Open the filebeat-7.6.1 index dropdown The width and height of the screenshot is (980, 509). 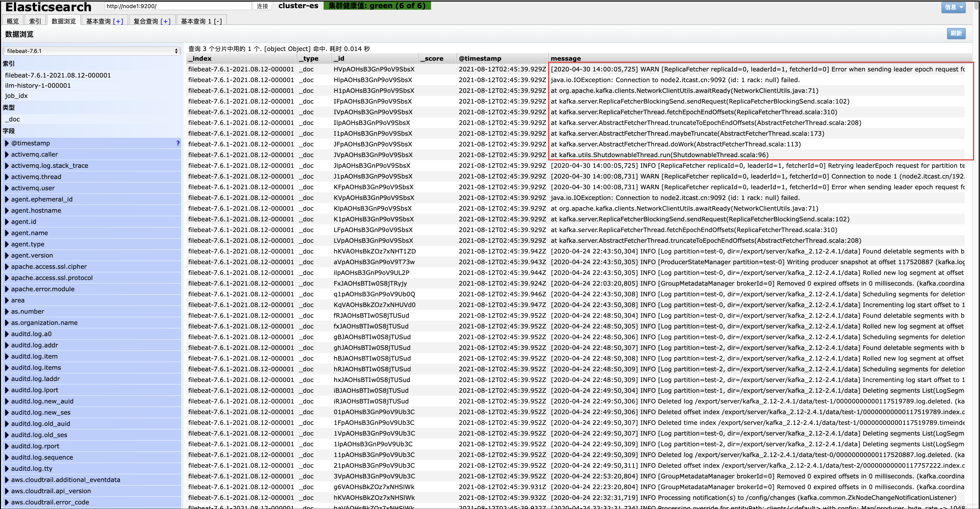click(x=92, y=51)
